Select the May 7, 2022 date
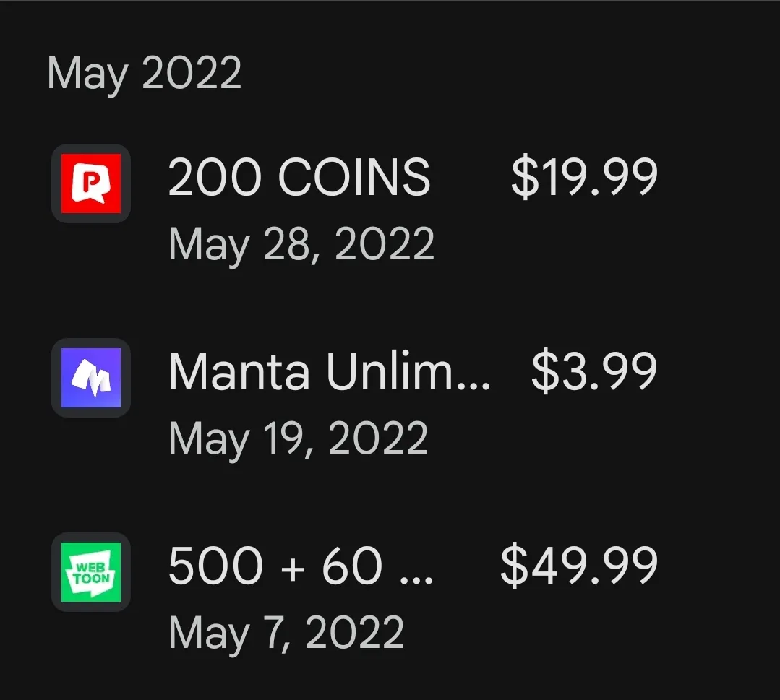This screenshot has width=780, height=700. [x=286, y=633]
